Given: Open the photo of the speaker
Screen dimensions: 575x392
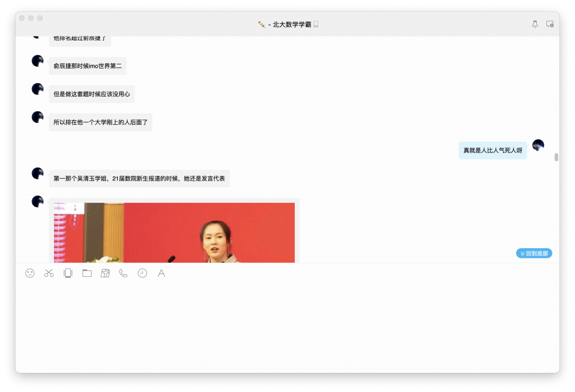Looking at the screenshot, I should [174, 233].
